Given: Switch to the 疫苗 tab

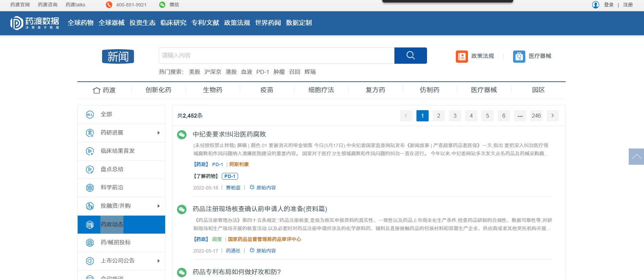Looking at the screenshot, I should pyautogui.click(x=267, y=90).
